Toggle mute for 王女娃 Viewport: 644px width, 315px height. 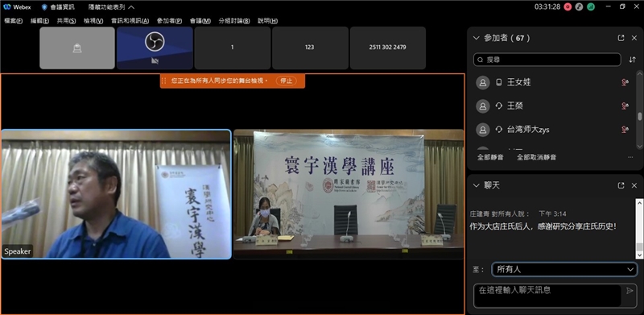625,83
